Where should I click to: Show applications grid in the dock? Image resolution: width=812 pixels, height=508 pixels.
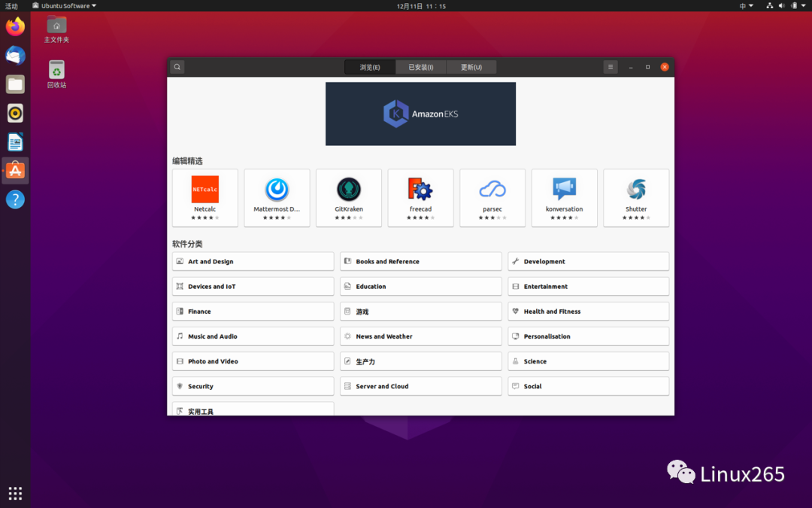[15, 493]
